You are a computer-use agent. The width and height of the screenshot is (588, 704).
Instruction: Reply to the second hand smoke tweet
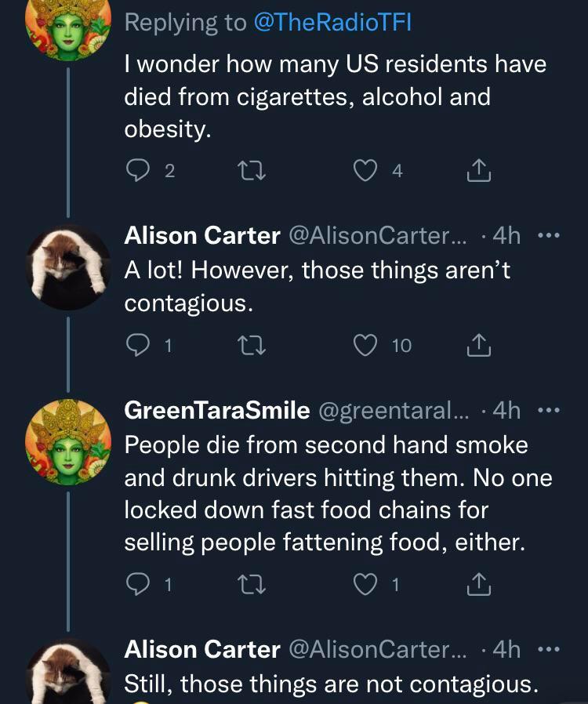[136, 584]
